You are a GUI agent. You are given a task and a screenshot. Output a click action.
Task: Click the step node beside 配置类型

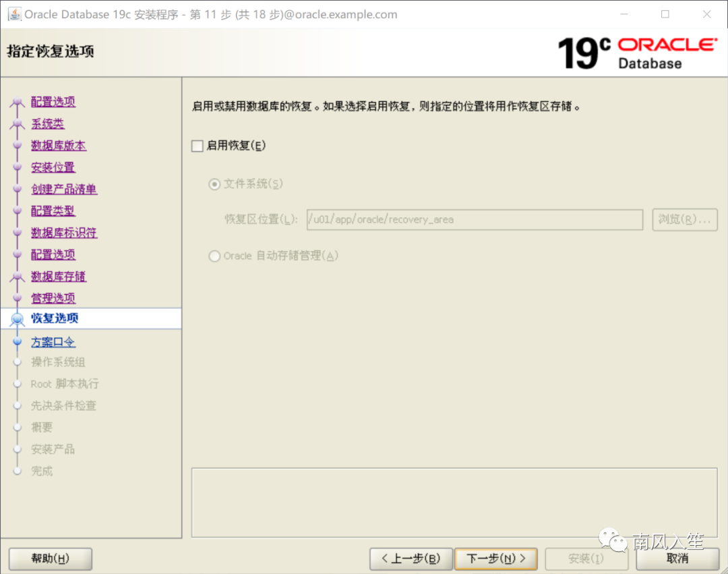(x=17, y=210)
